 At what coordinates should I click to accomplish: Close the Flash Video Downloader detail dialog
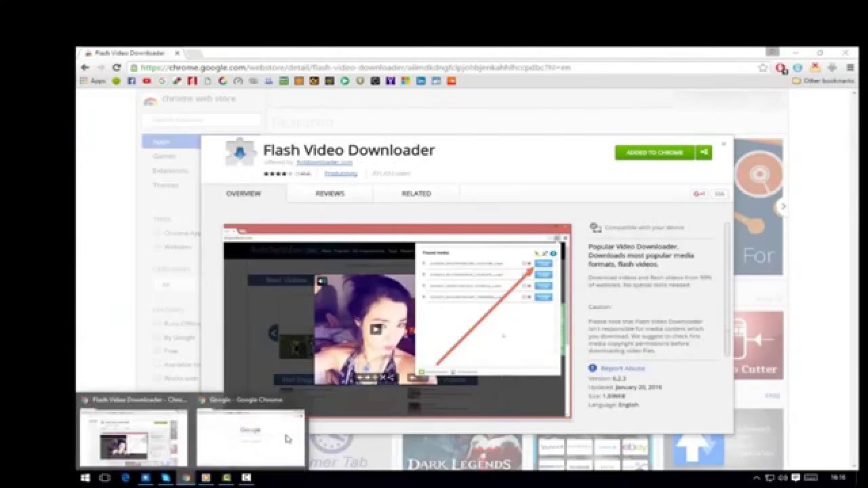click(x=724, y=144)
